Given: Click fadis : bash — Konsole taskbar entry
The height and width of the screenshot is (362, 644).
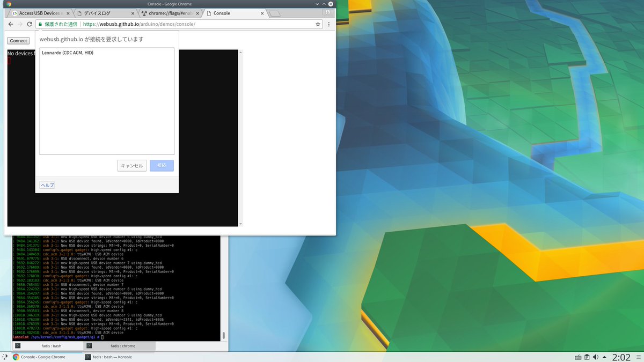Looking at the screenshot, I should (x=118, y=357).
